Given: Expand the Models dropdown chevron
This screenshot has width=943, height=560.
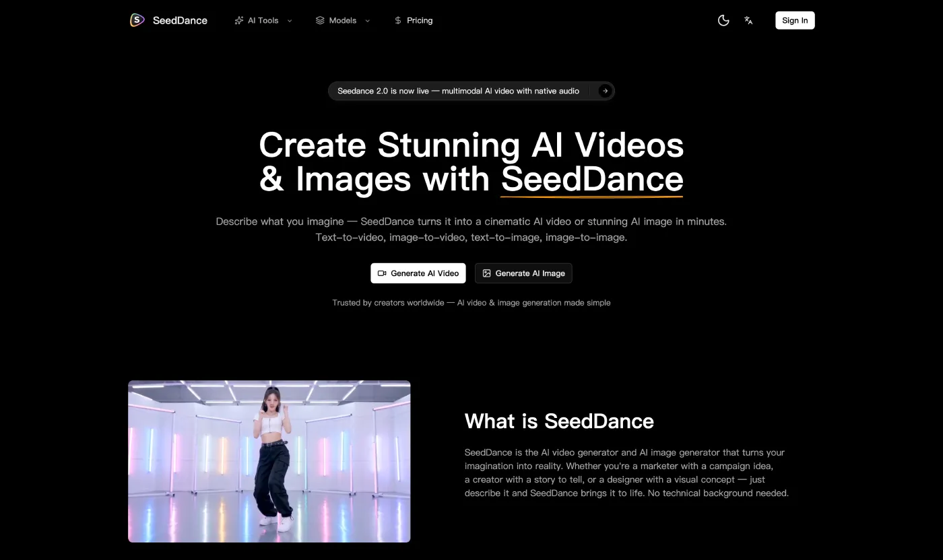Looking at the screenshot, I should 367,21.
